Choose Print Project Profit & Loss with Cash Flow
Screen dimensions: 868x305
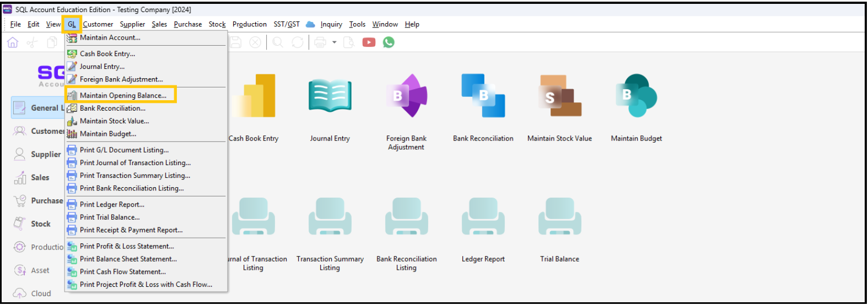(146, 284)
